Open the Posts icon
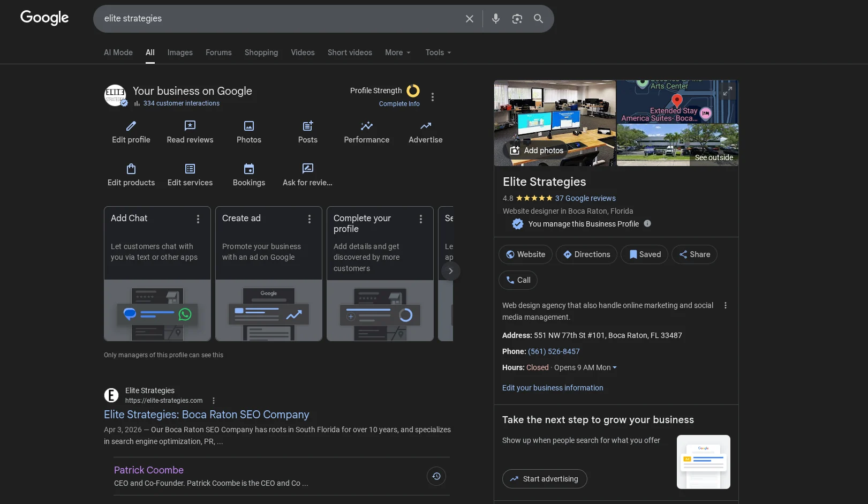This screenshot has height=504, width=868. pos(308,126)
